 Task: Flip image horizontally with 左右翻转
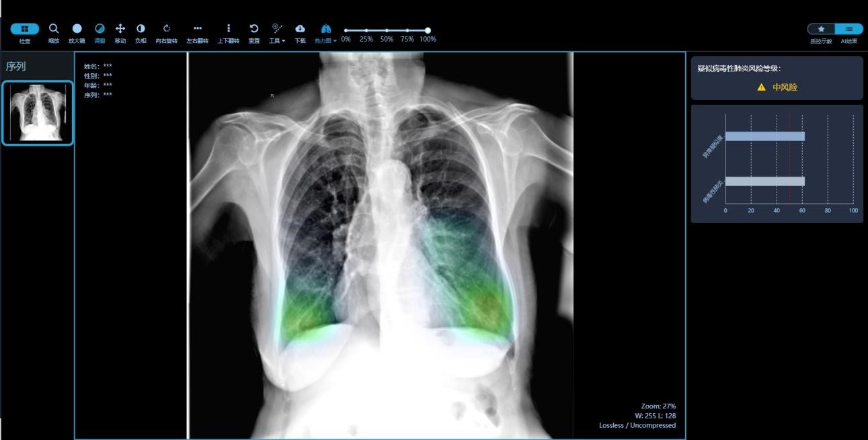point(197,29)
